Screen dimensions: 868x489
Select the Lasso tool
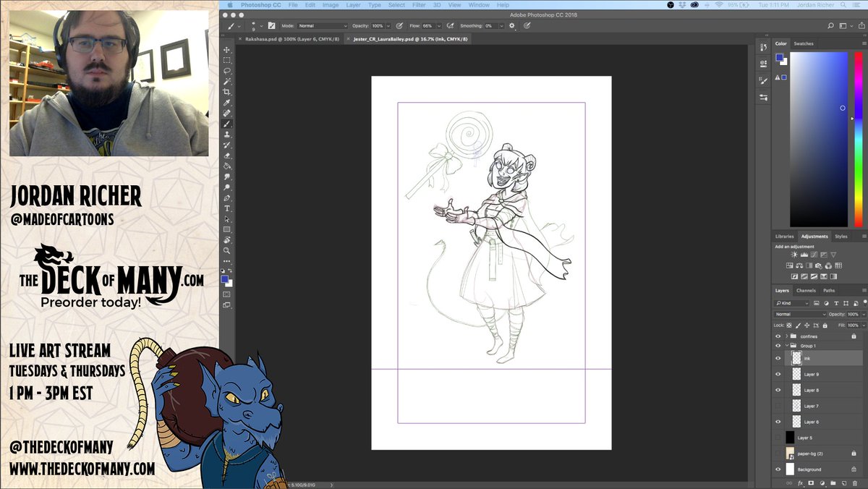tap(227, 71)
